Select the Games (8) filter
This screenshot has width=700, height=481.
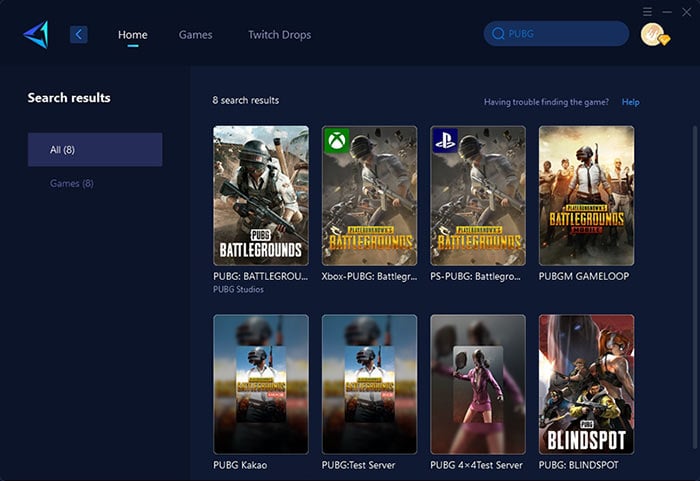coord(71,184)
